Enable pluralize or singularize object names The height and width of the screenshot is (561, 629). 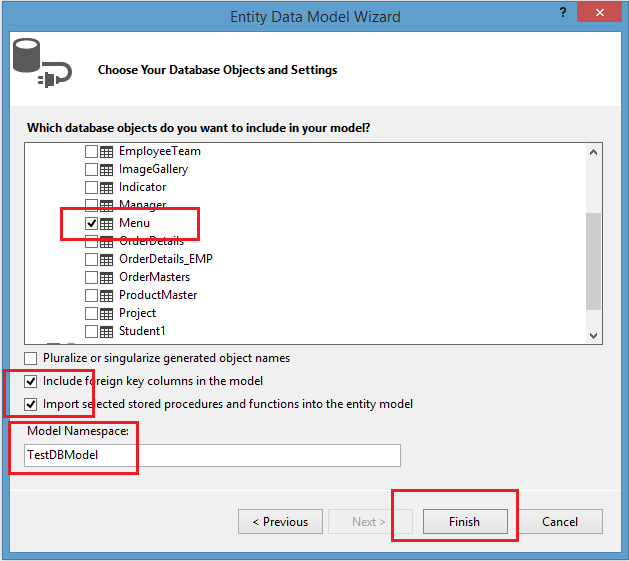click(x=32, y=358)
